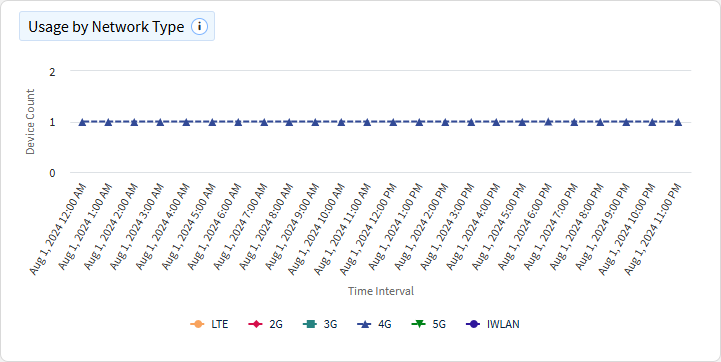Click the Aug 1, 2024 6:00 AM axis label

[214, 227]
